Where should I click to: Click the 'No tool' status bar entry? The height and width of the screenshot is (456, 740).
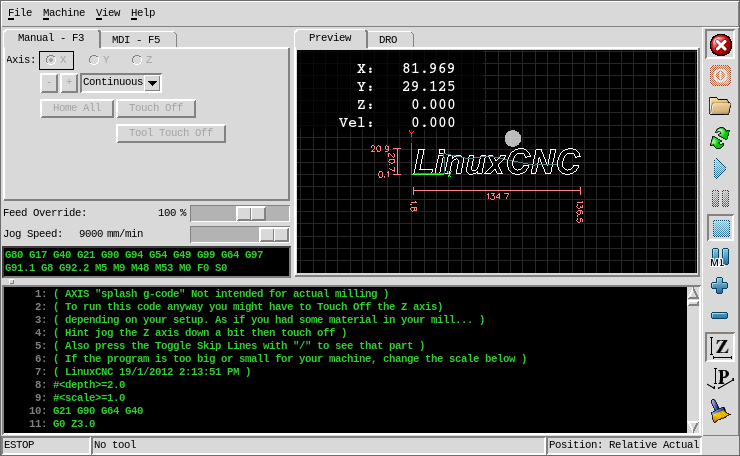pyautogui.click(x=319, y=445)
